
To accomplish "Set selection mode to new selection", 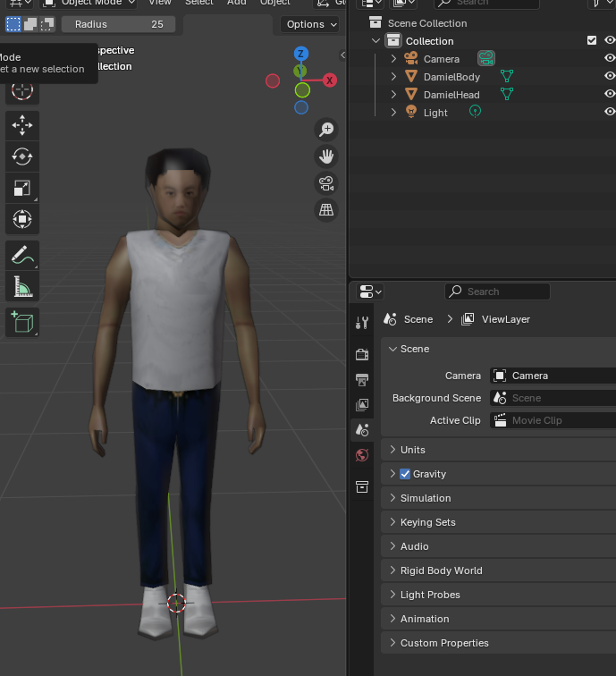I will [x=13, y=24].
